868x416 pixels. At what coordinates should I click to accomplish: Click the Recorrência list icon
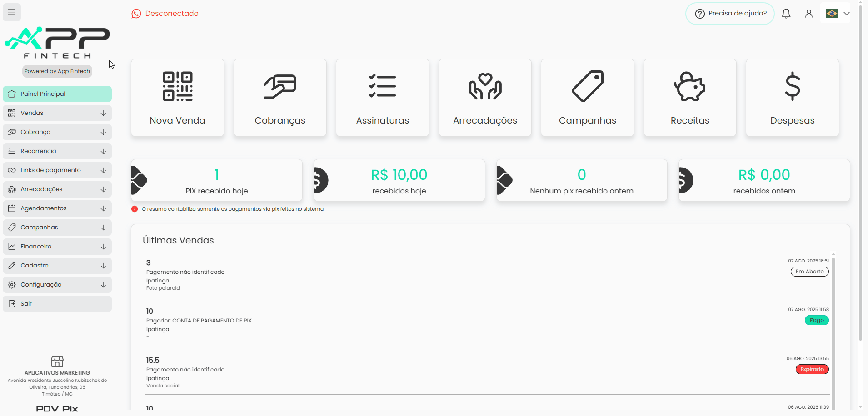[12, 151]
